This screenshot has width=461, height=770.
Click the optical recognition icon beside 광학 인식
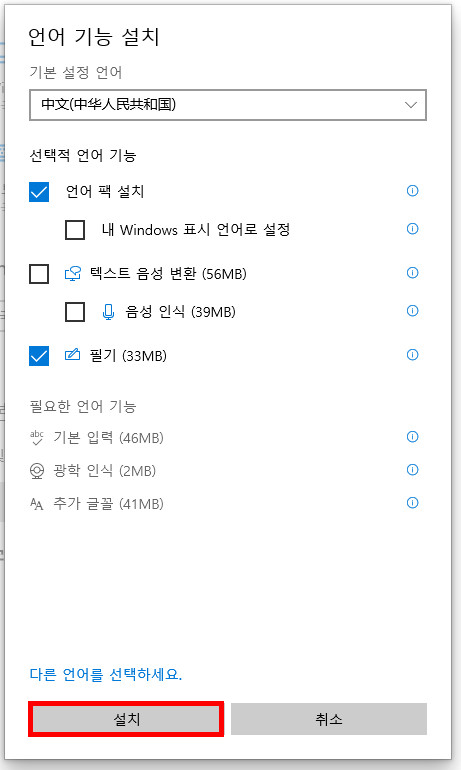pos(37,471)
